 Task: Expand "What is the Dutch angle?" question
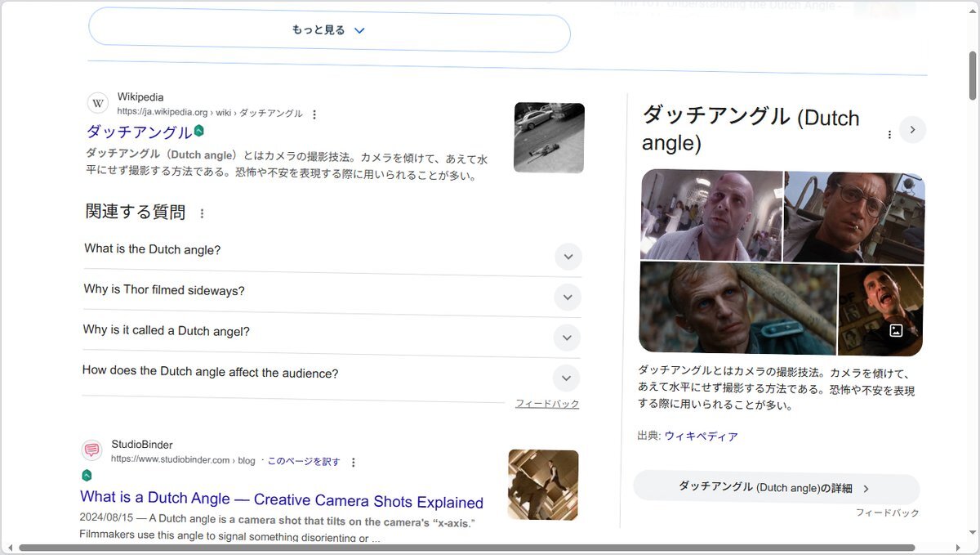(568, 257)
